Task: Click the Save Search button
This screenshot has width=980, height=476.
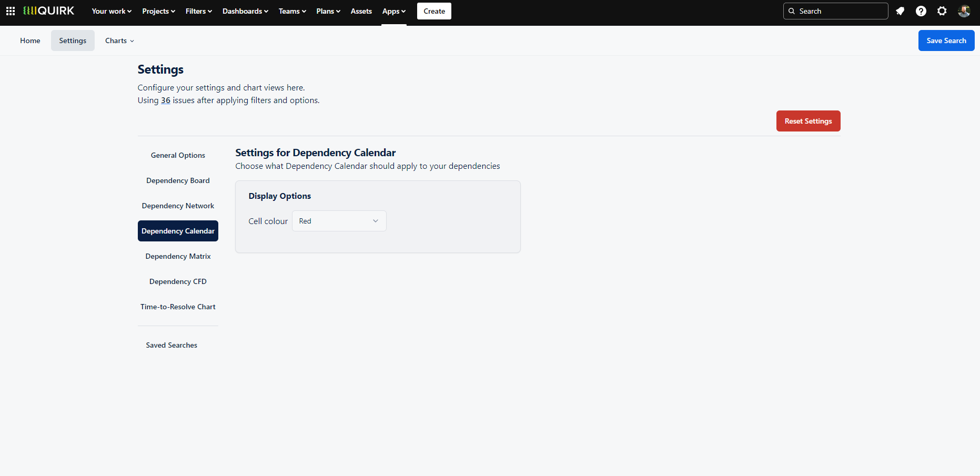Action: (946, 40)
